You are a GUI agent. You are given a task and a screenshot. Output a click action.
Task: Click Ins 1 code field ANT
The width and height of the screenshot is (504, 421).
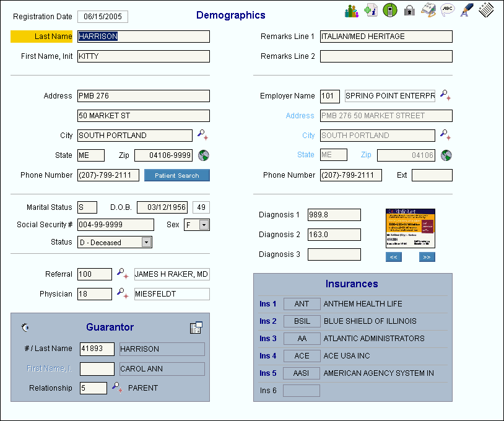point(302,304)
